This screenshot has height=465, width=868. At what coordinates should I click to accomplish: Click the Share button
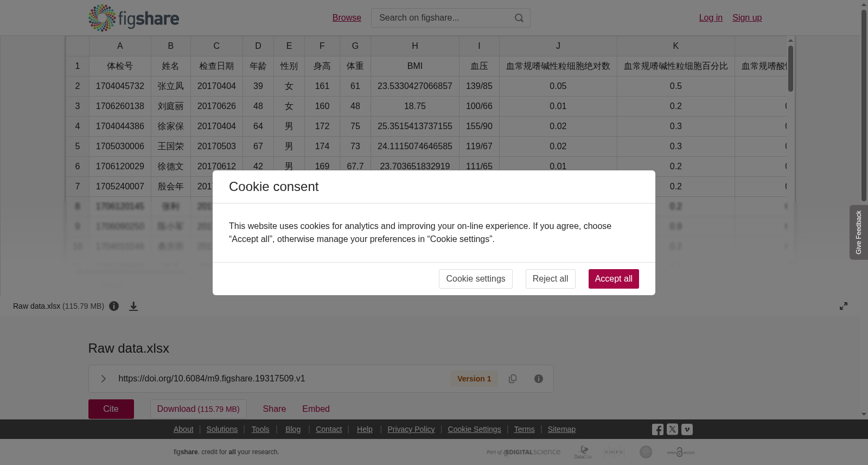(x=275, y=409)
